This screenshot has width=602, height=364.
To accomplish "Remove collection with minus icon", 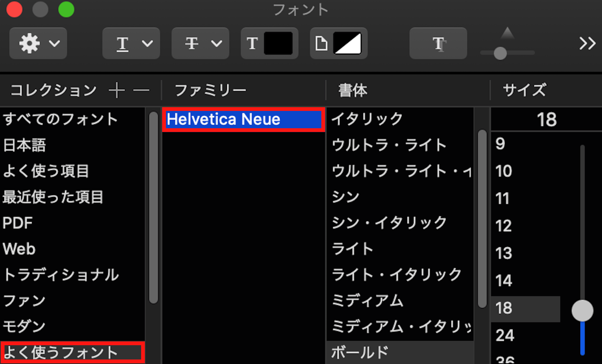I will pos(141,90).
